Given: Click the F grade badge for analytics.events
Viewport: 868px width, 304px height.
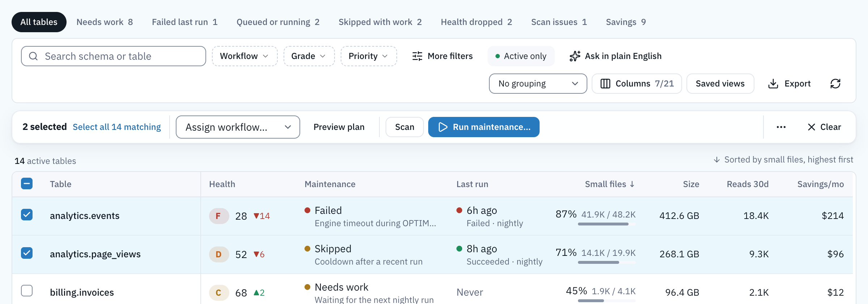Looking at the screenshot, I should click(218, 216).
